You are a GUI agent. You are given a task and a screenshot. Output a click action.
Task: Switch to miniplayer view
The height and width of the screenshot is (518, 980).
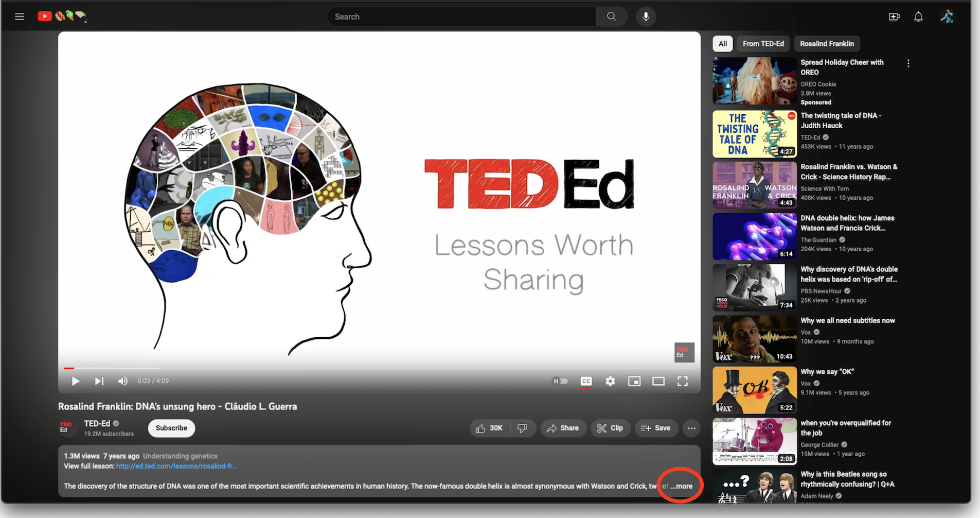[634, 381]
